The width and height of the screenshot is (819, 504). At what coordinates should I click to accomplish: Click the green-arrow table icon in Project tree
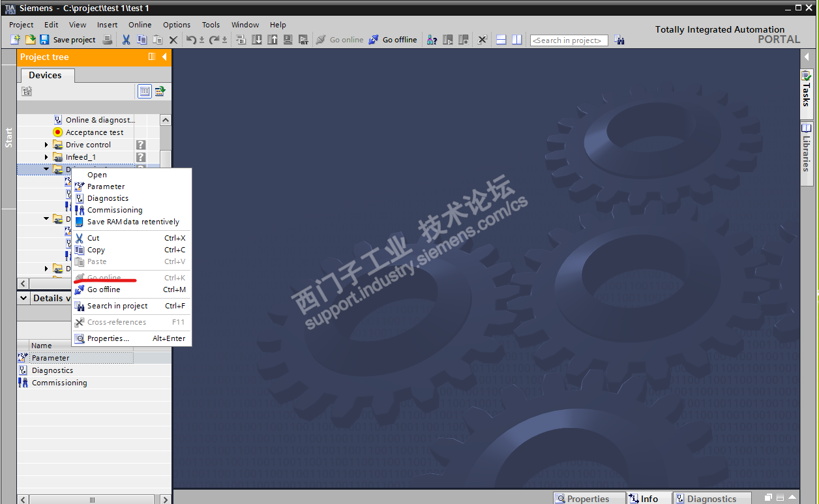[x=160, y=91]
